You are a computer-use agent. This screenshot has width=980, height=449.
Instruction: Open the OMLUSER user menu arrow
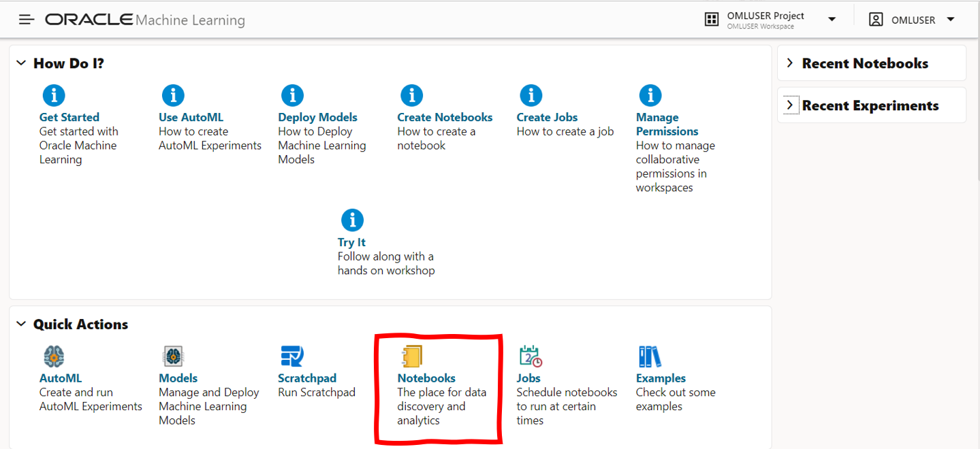pos(951,20)
